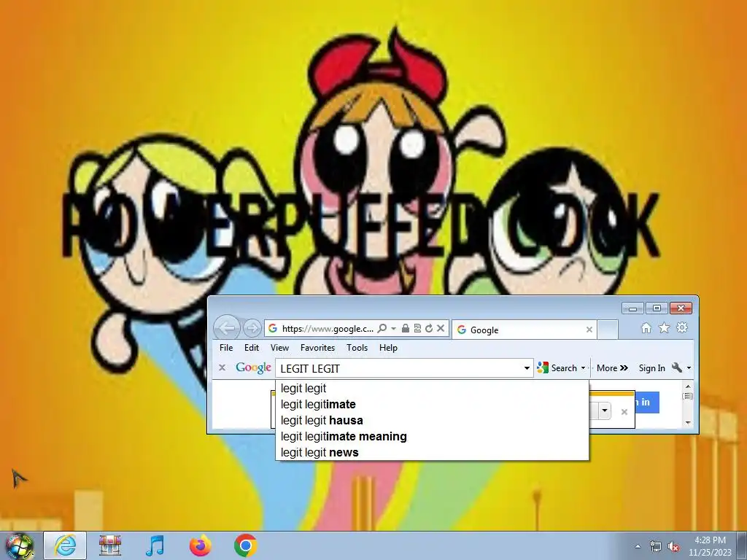Choose the "legit legit" suggestion

pos(432,389)
